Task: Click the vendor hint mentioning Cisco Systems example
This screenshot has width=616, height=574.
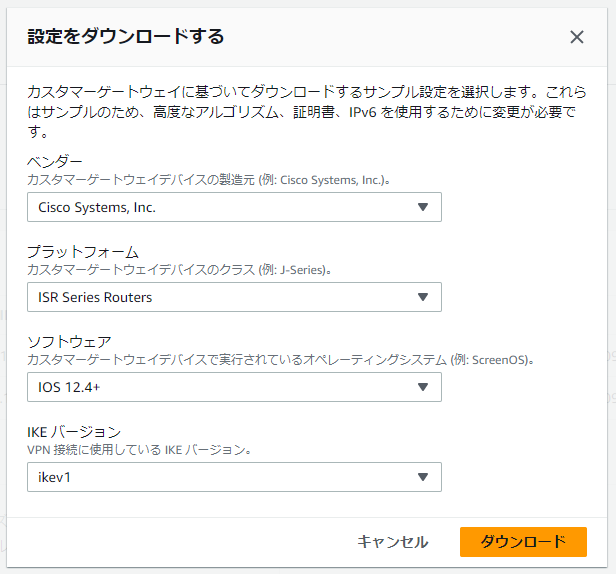Action: click(207, 180)
